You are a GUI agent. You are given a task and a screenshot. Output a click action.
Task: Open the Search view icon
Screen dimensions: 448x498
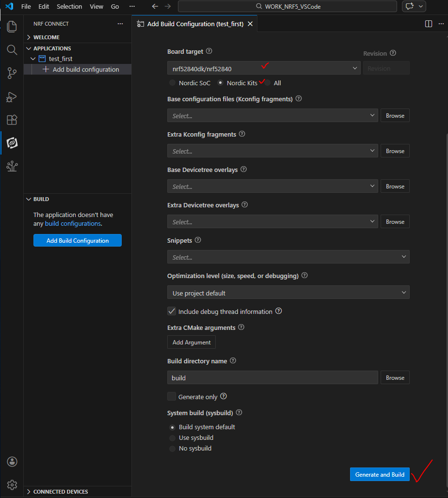pos(12,50)
